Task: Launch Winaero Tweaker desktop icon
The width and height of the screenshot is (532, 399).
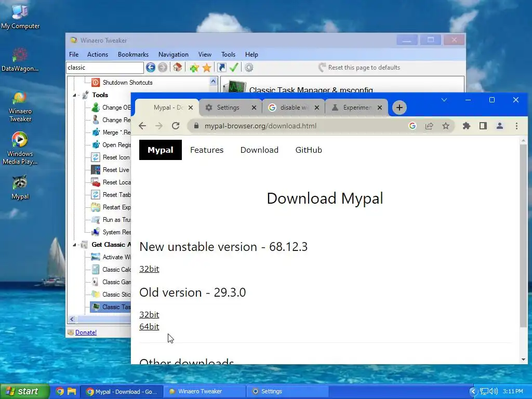Action: pos(20,106)
